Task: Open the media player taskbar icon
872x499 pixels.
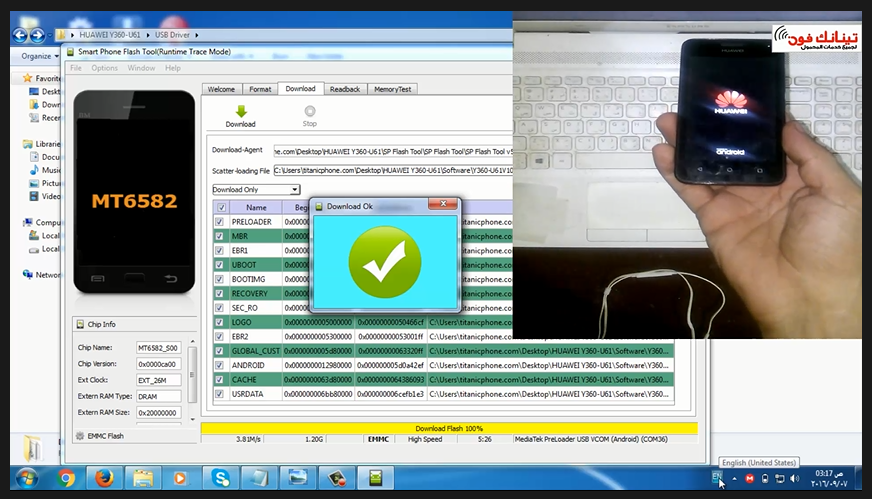Action: point(180,478)
